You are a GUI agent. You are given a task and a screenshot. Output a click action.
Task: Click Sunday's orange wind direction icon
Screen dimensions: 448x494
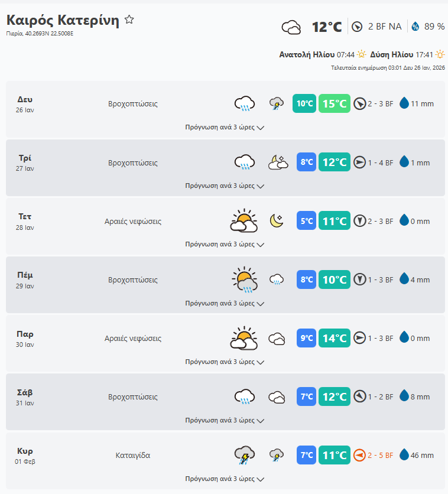click(x=359, y=456)
